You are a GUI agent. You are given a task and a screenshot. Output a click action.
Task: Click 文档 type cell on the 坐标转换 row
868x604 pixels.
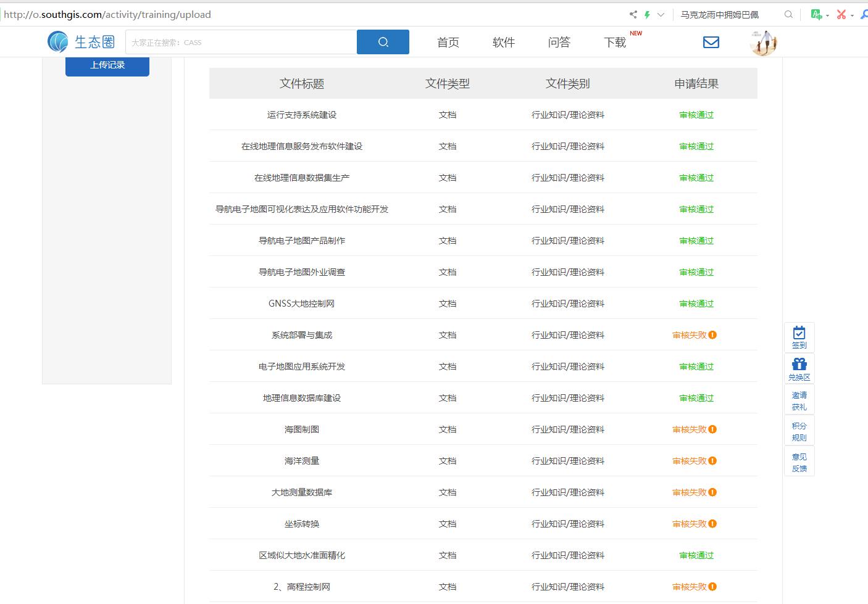pyautogui.click(x=448, y=524)
